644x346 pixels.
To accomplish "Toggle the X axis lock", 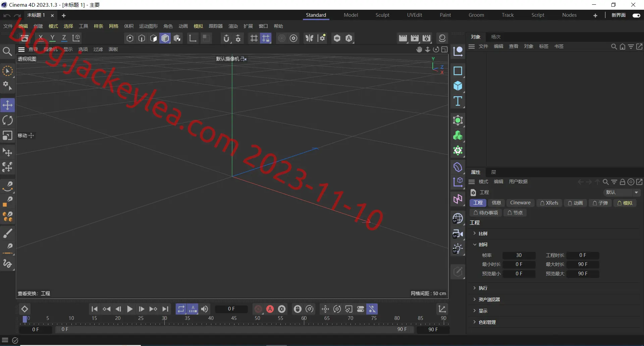I will pos(41,38).
